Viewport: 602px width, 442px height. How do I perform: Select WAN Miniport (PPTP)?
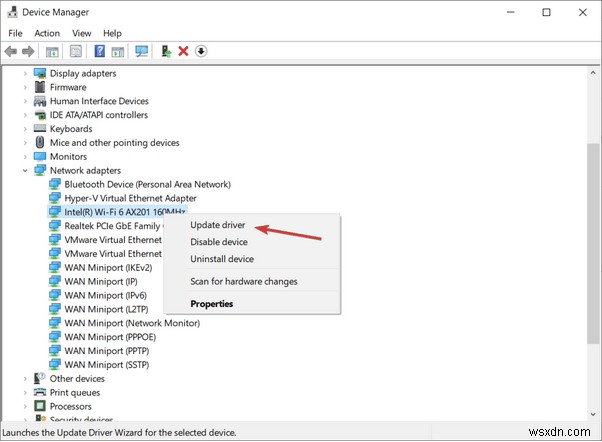pyautogui.click(x=107, y=351)
